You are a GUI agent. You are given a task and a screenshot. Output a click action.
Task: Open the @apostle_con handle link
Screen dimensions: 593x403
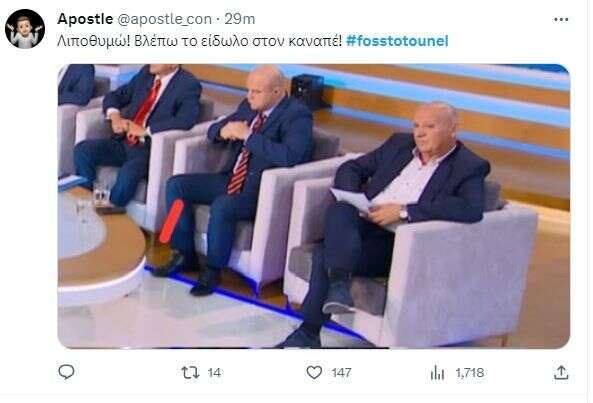[x=165, y=19]
